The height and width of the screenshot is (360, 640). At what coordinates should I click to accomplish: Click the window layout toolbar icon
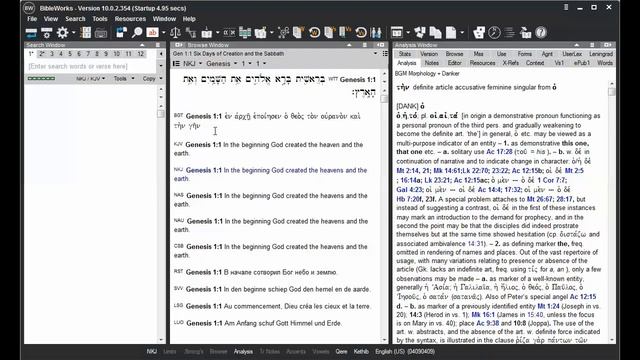pos(397,33)
